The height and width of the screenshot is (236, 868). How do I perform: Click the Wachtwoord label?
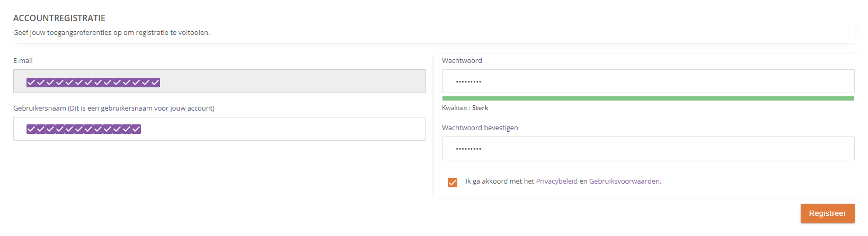(x=462, y=61)
